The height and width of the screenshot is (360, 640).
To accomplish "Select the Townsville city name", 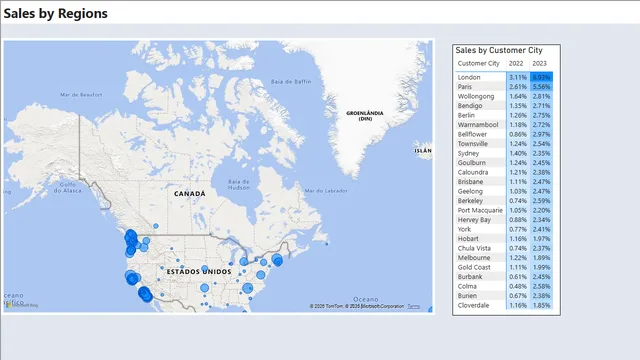I will click(x=473, y=144).
